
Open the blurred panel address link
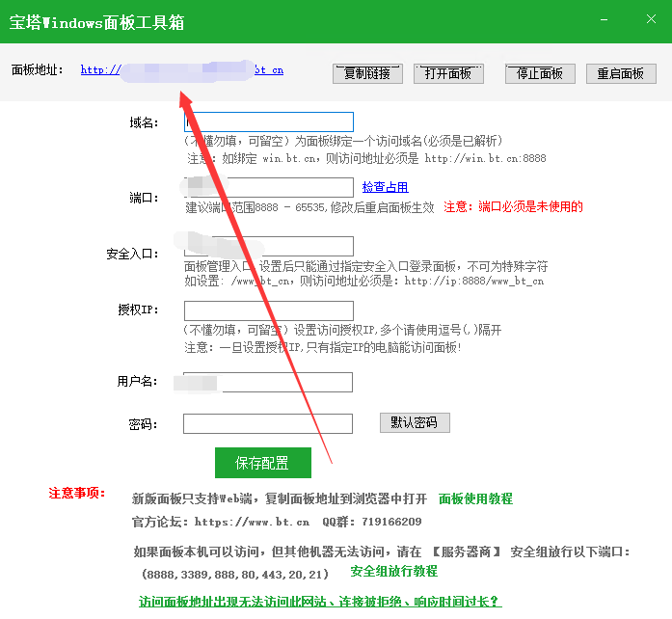pyautogui.click(x=182, y=70)
